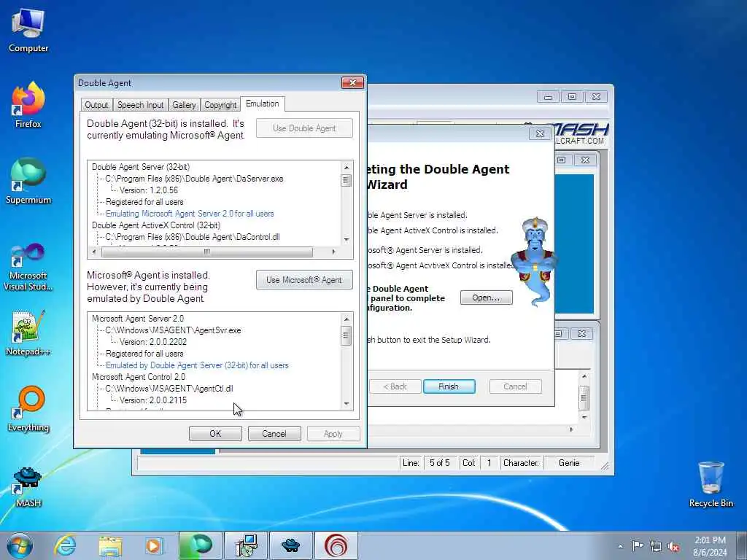Screen dimensions: 747x560
Task: Click the Genie character status field in MASH
Action: point(569,463)
